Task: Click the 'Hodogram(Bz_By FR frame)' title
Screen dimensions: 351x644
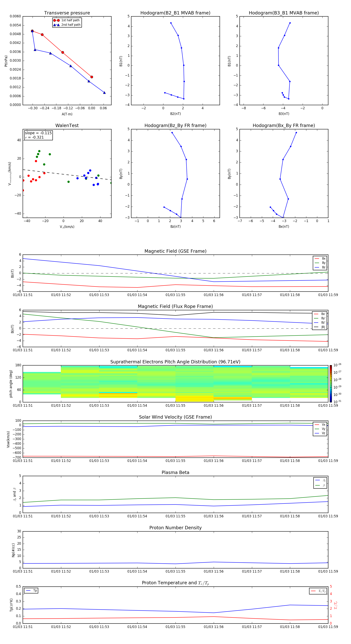Action: 175,125
